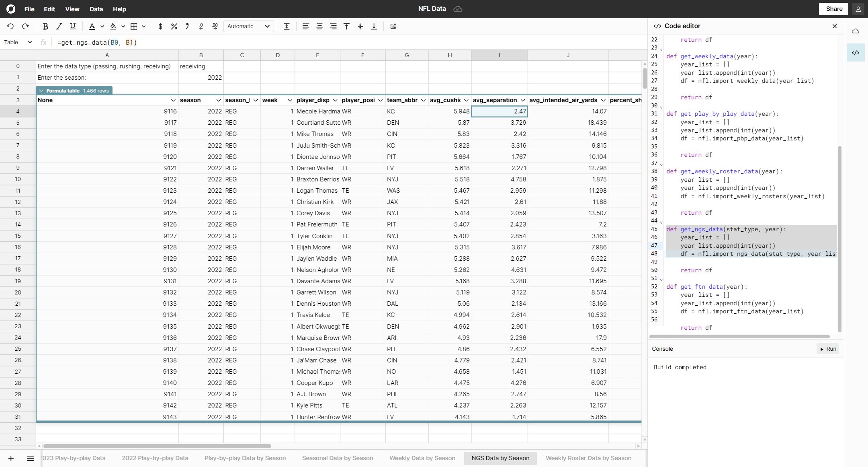Click the Share button top right

click(833, 8)
